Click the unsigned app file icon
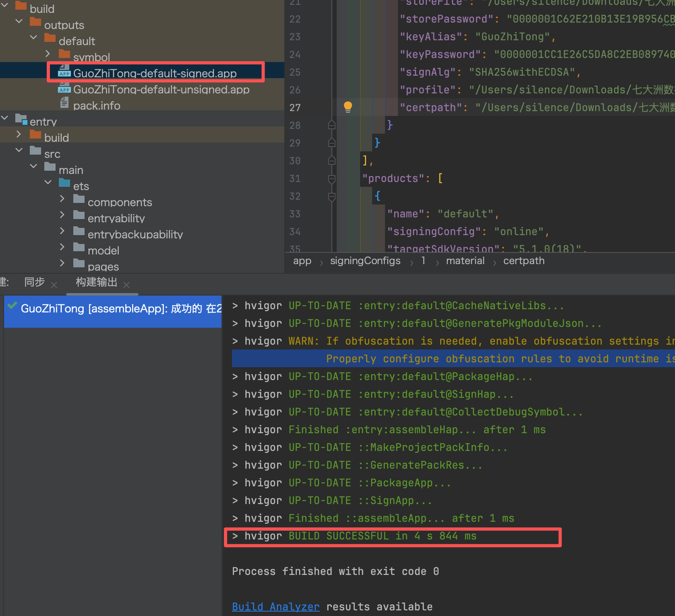 [64, 87]
